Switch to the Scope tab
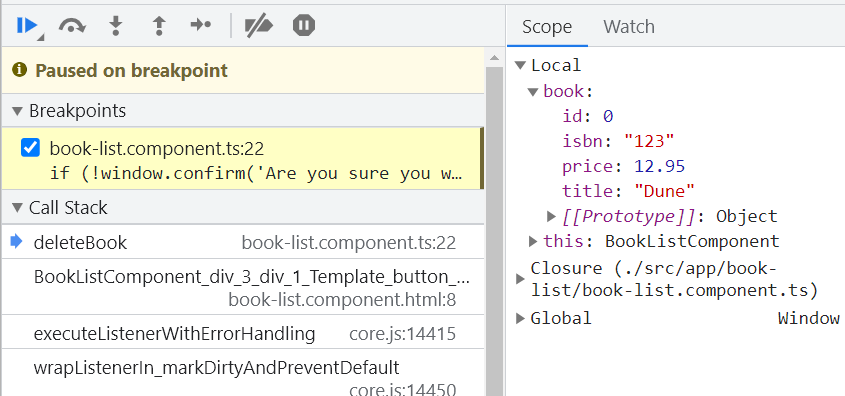Viewport: 845px width, 396px height. click(x=547, y=26)
